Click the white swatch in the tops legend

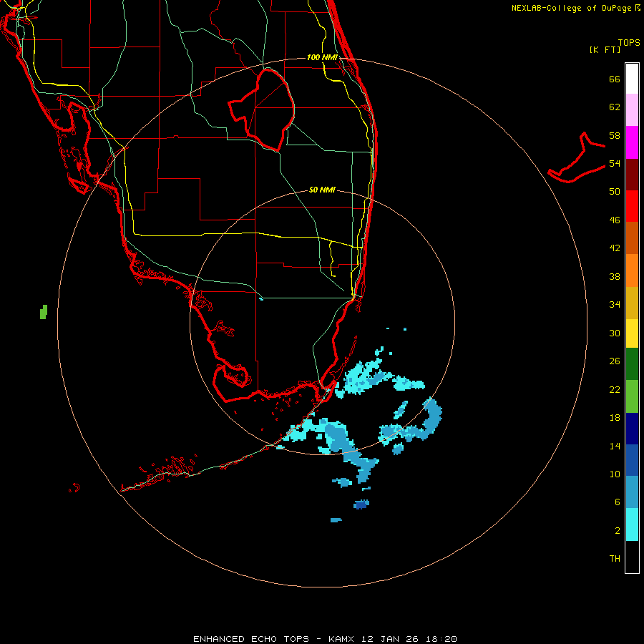[x=632, y=79]
